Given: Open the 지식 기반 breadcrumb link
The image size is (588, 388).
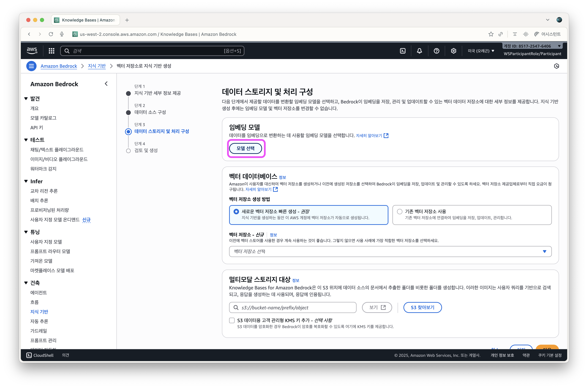Looking at the screenshot, I should coord(97,66).
